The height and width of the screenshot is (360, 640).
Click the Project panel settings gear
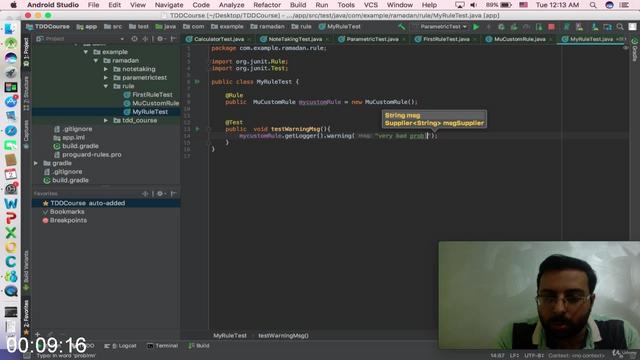(160, 39)
